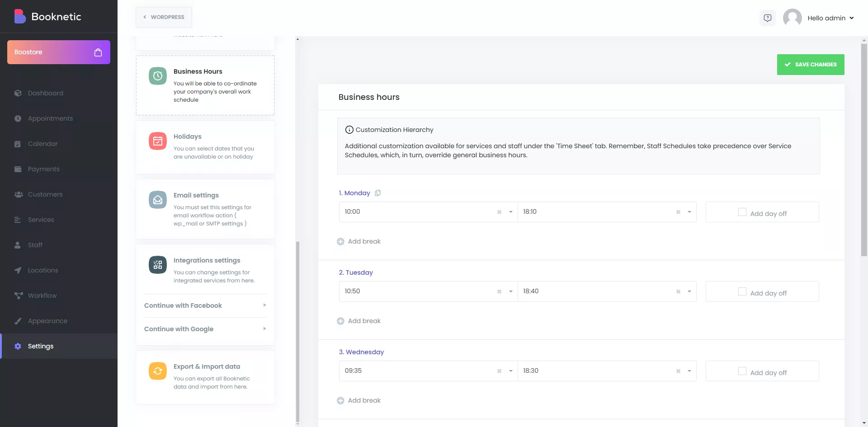Click plus icon to add Tuesday break
Image resolution: width=868 pixels, height=427 pixels.
pyautogui.click(x=340, y=321)
